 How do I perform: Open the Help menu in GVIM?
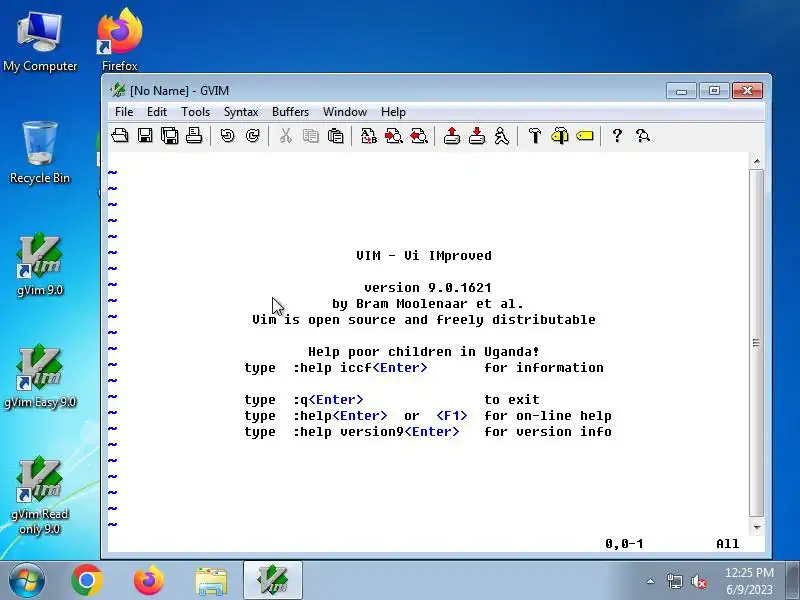[393, 112]
